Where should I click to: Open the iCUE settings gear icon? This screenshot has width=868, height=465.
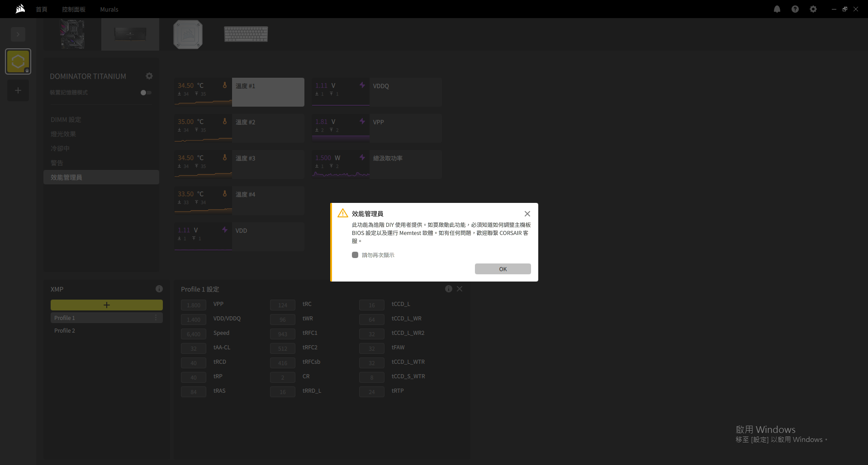coord(813,9)
